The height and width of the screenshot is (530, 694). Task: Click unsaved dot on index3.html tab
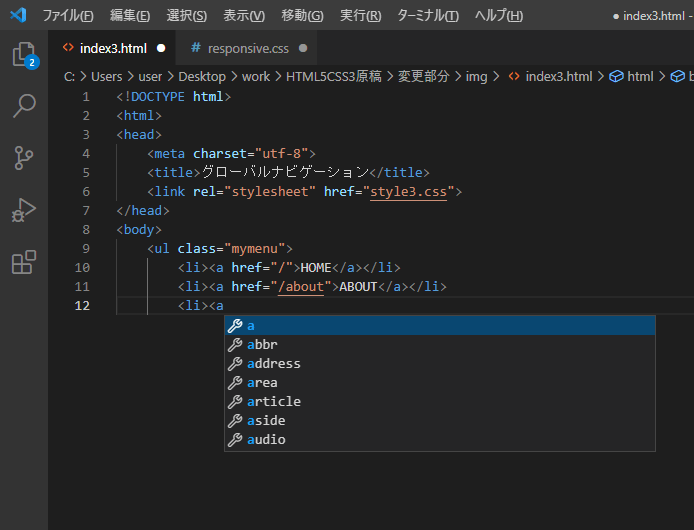point(161,48)
